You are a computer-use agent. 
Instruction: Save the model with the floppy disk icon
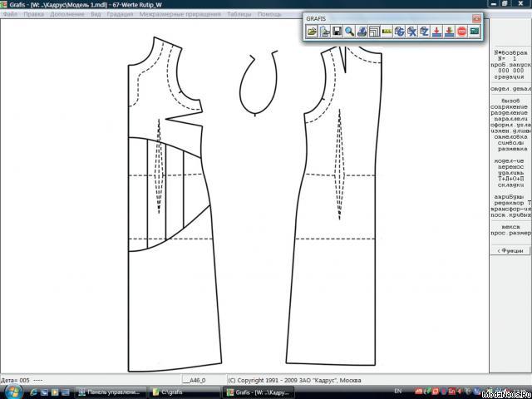pos(337,32)
